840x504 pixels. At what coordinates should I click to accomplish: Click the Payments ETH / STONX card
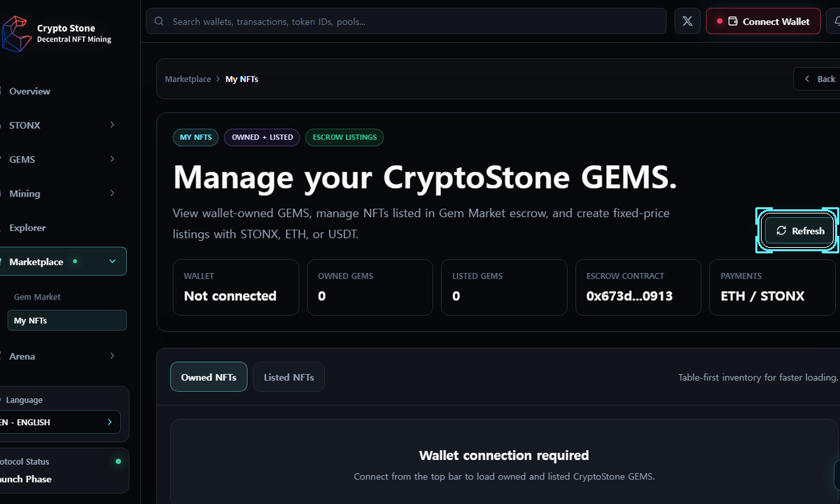pos(772,288)
